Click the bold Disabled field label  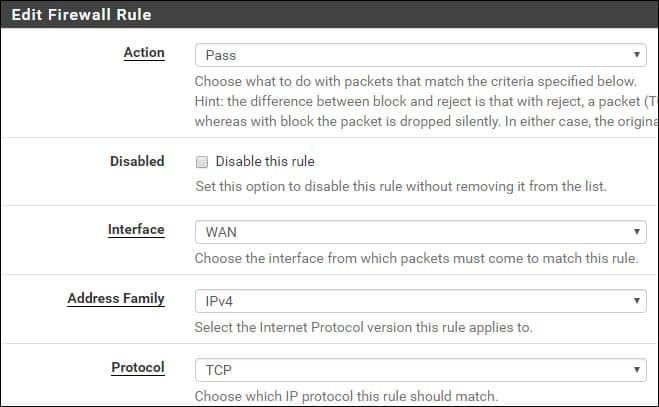coord(136,161)
